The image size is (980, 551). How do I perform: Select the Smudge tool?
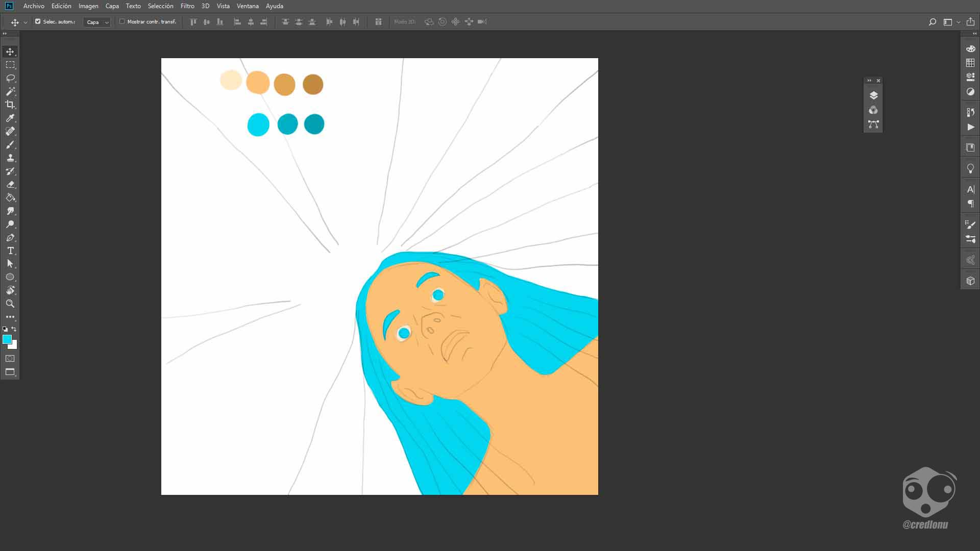pos(10,211)
